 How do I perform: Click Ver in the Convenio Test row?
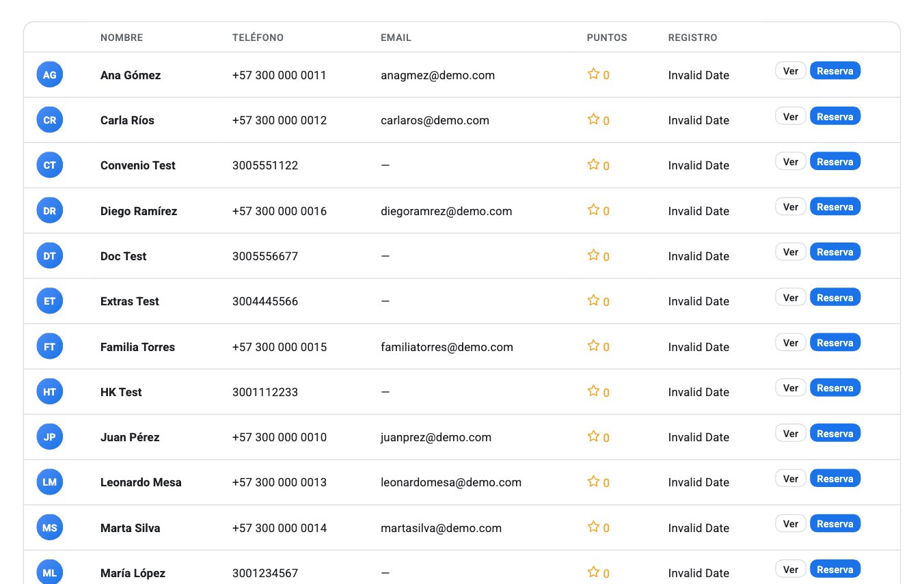[x=791, y=162]
